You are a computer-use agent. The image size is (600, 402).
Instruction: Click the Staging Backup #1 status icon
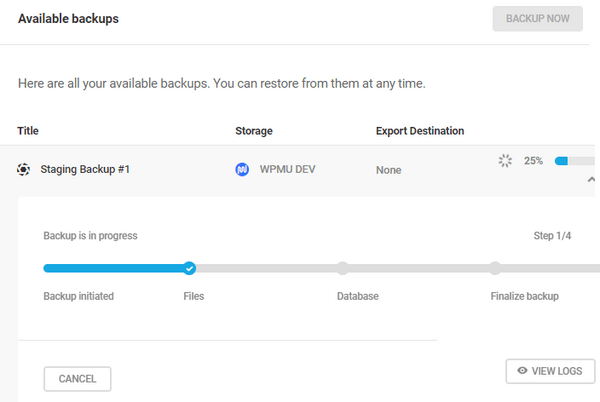tap(24, 169)
